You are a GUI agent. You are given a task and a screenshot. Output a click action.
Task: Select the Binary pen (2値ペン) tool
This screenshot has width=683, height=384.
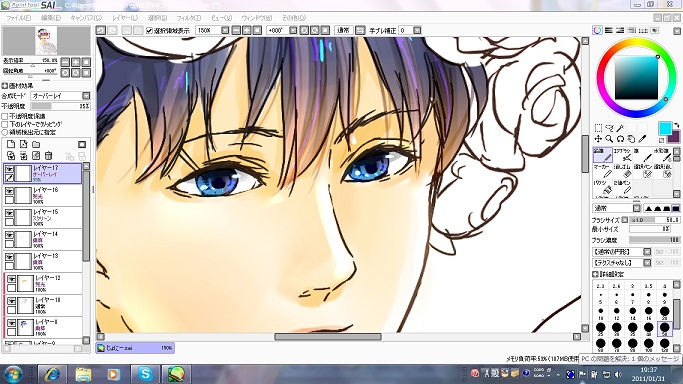pyautogui.click(x=622, y=187)
